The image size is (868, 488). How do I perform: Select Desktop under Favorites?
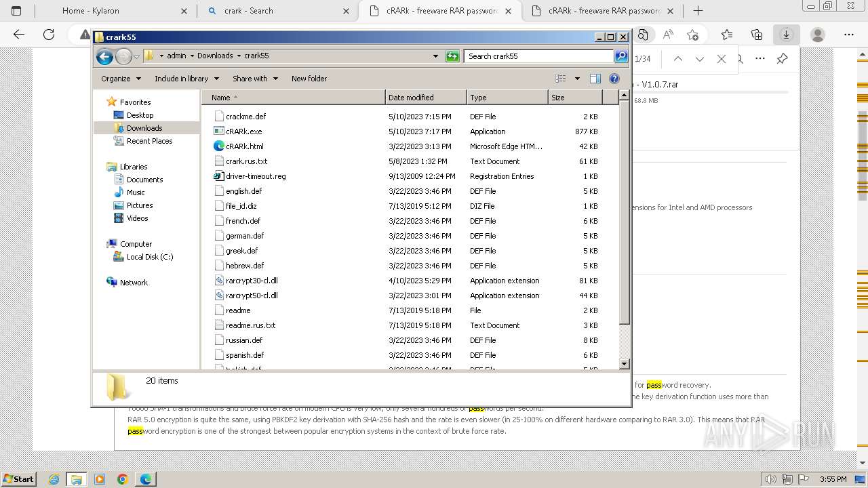click(140, 115)
